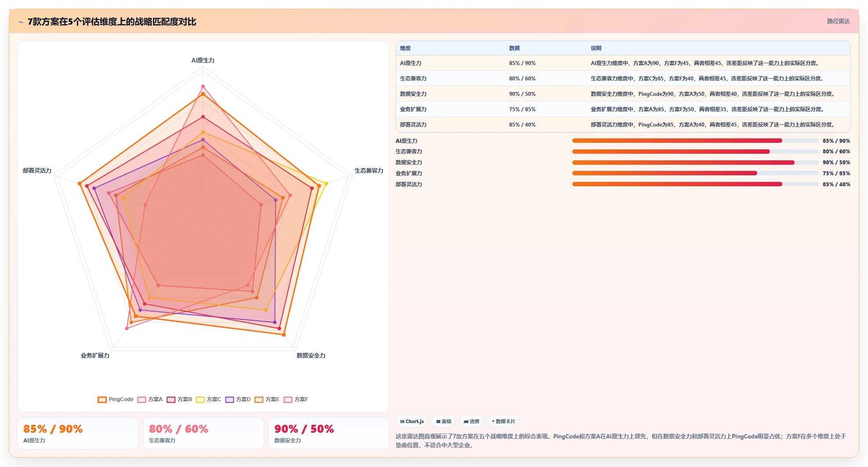Click the Chart.js tag
The height and width of the screenshot is (467, 868).
pyautogui.click(x=412, y=421)
